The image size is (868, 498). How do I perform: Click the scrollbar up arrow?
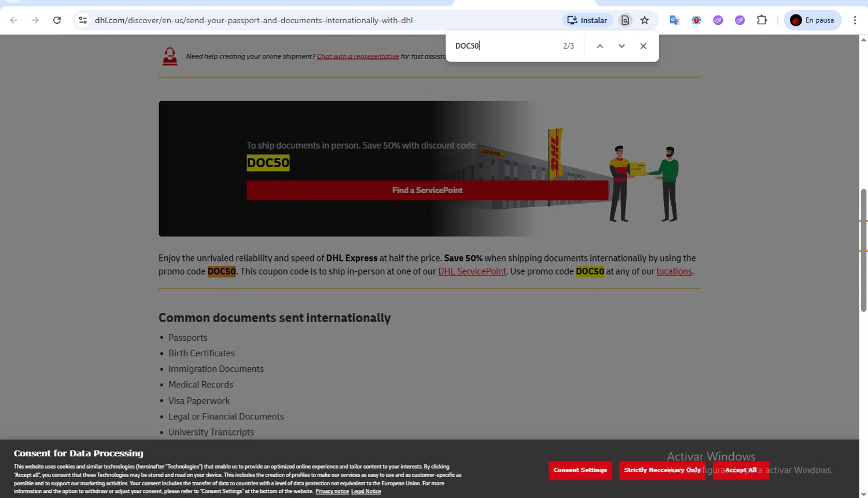point(863,39)
